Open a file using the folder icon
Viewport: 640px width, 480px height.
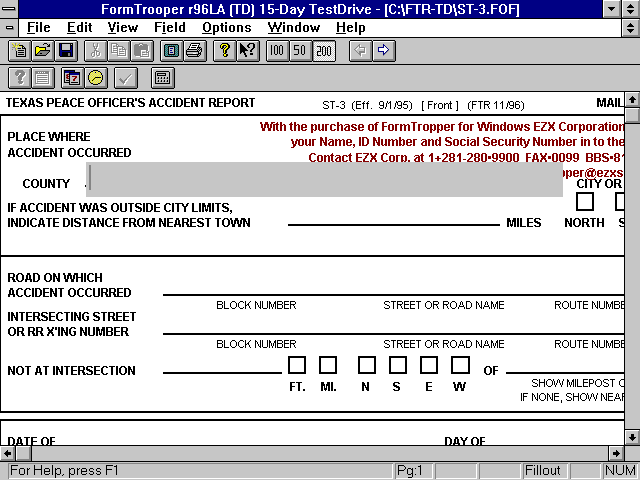point(42,50)
